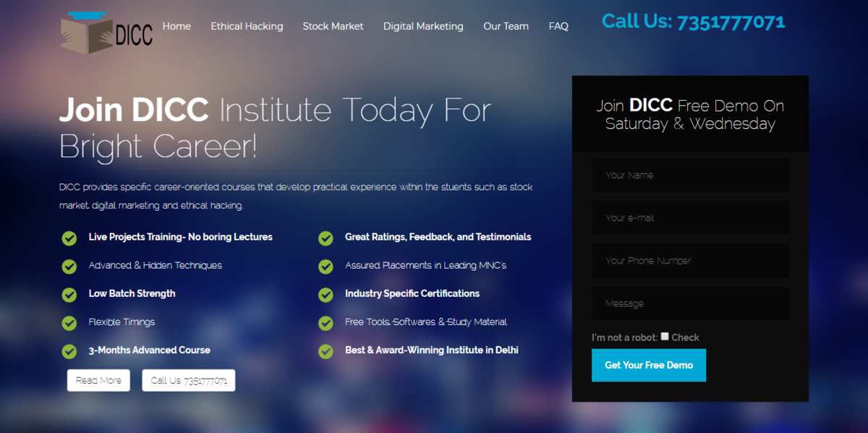This screenshot has height=433, width=868.
Task: Click the check icon beside 3-Months Advanced Course
Action: (x=69, y=351)
